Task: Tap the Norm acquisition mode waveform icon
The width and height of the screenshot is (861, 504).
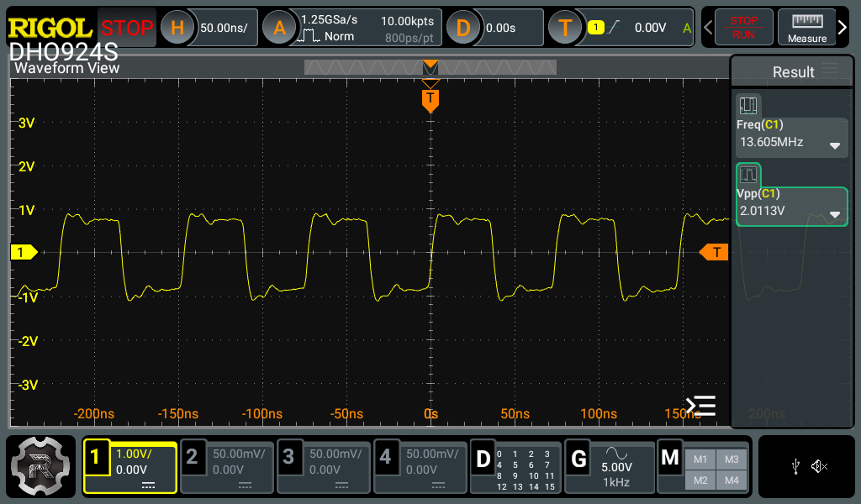Action: click(308, 37)
